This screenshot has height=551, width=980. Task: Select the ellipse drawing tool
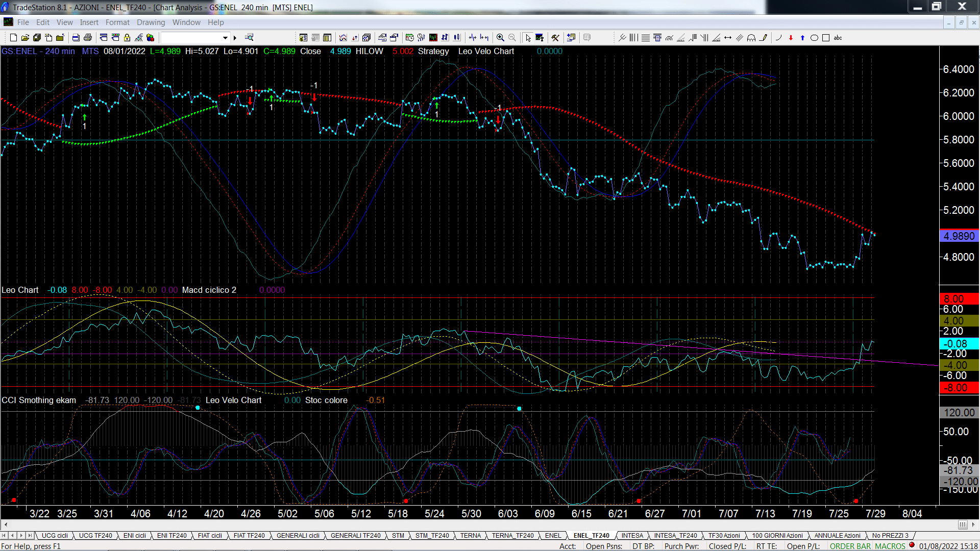point(814,37)
